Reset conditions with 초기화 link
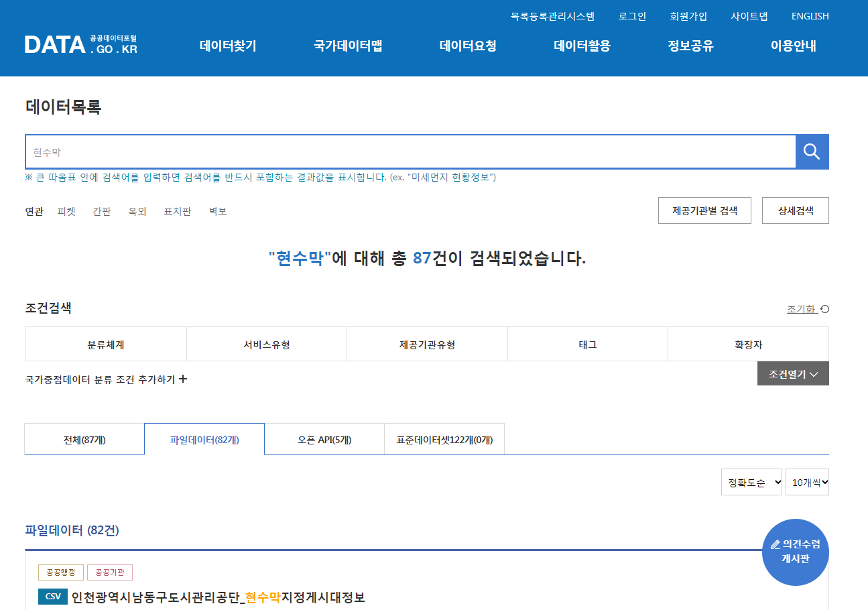Screen dimensions: 868x610 tap(801, 309)
